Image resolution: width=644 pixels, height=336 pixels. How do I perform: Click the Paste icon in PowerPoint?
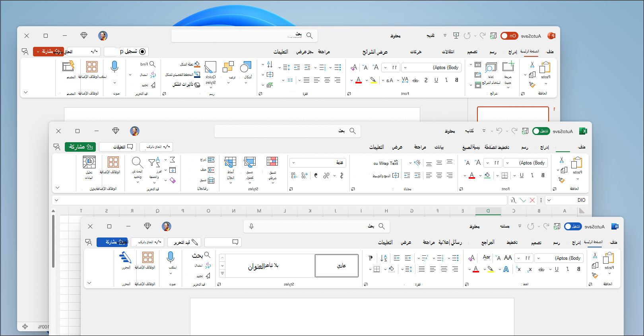click(x=545, y=67)
